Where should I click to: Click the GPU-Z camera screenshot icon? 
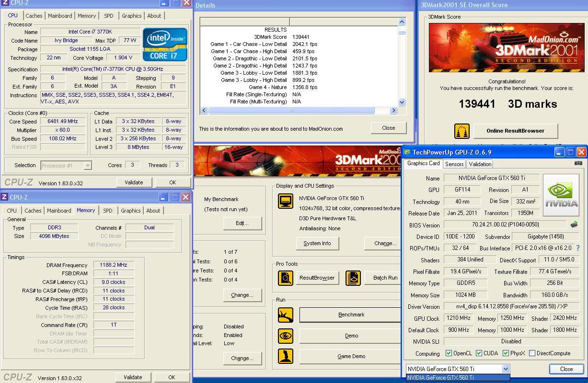pyautogui.click(x=578, y=163)
